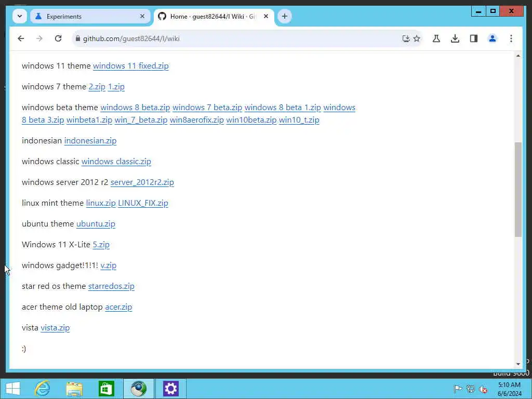Open win8aerofix.zip link
Viewport: 532px width, 399px height.
click(x=197, y=120)
